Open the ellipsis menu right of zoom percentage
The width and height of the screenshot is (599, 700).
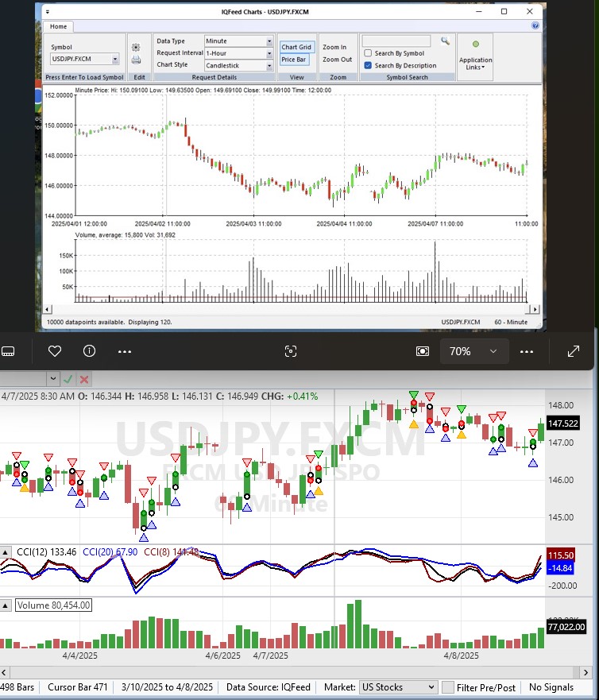point(527,352)
